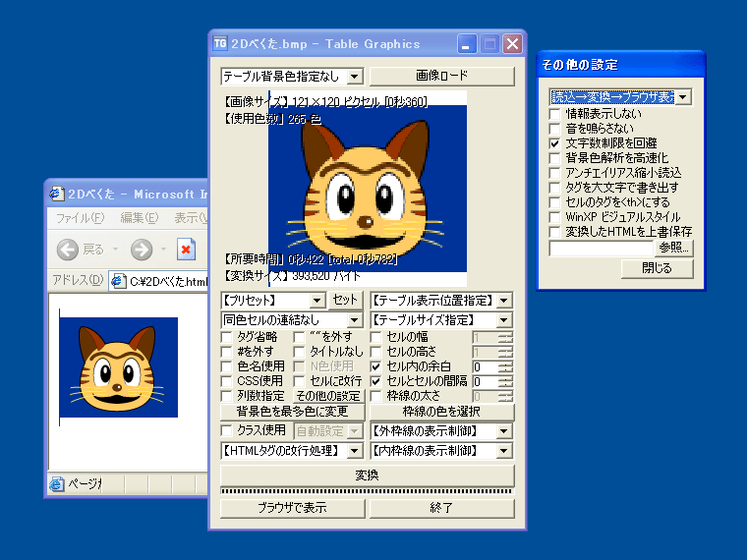Image resolution: width=747 pixels, height=560 pixels.
Task: Click 背景色を最多色に変更 button
Action: [x=293, y=412]
